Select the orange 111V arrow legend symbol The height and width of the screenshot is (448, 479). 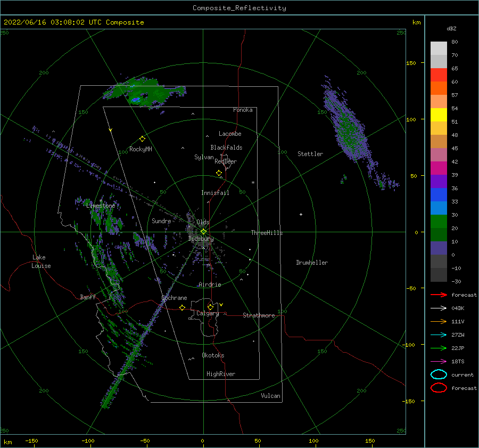tap(439, 321)
